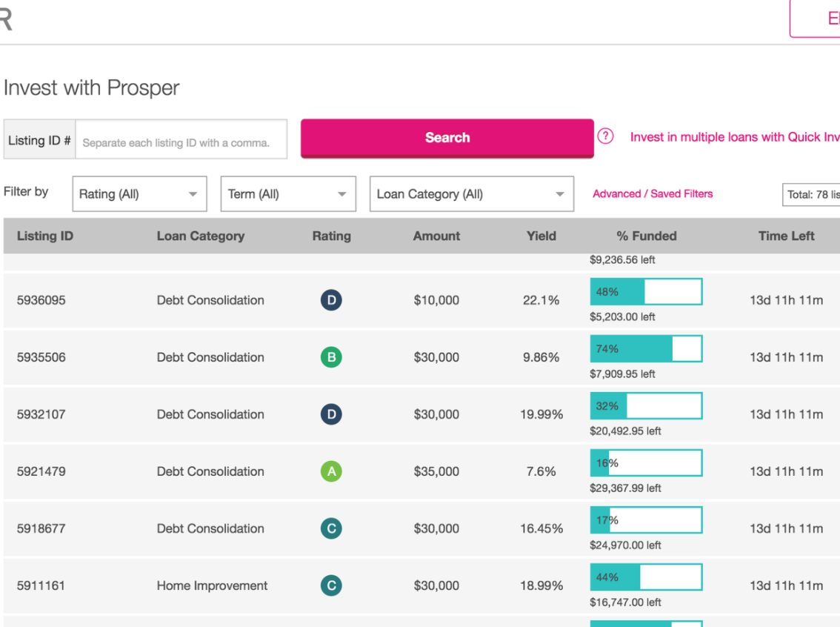Click the 17% funded progress bar
Viewport: 840px width, 627px height.
(x=646, y=520)
